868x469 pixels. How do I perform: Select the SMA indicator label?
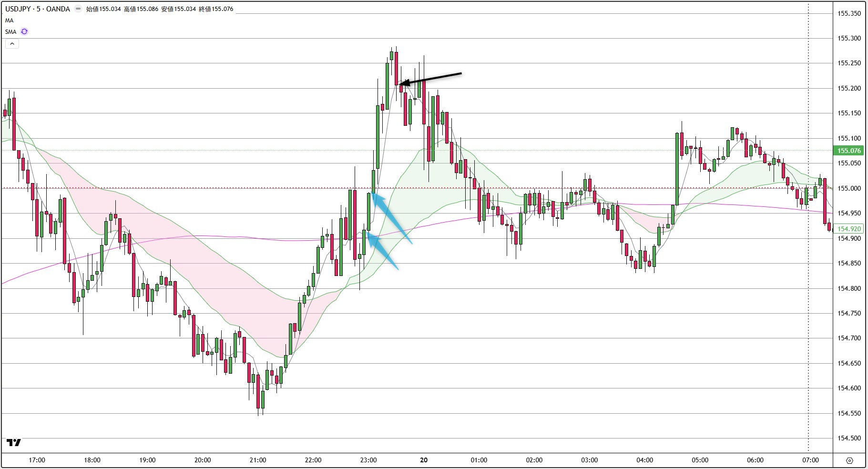pos(11,31)
